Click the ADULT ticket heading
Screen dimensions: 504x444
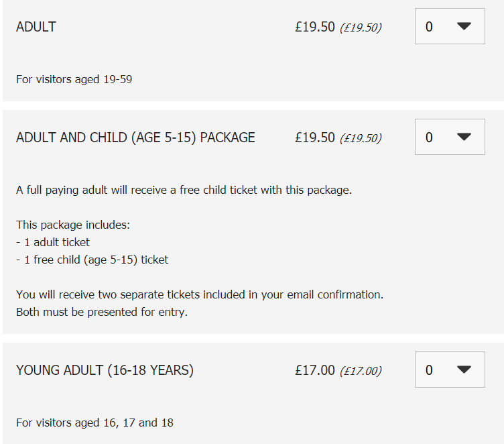click(36, 27)
